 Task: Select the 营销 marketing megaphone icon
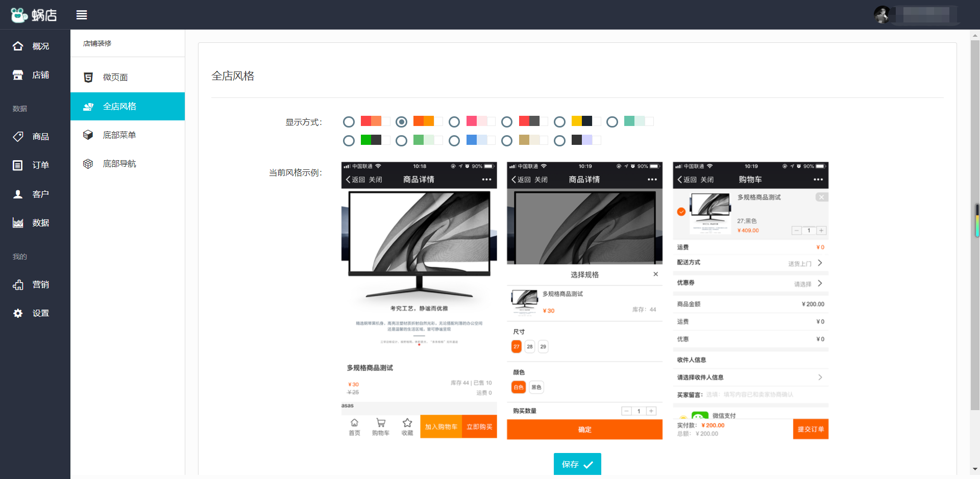pyautogui.click(x=18, y=284)
